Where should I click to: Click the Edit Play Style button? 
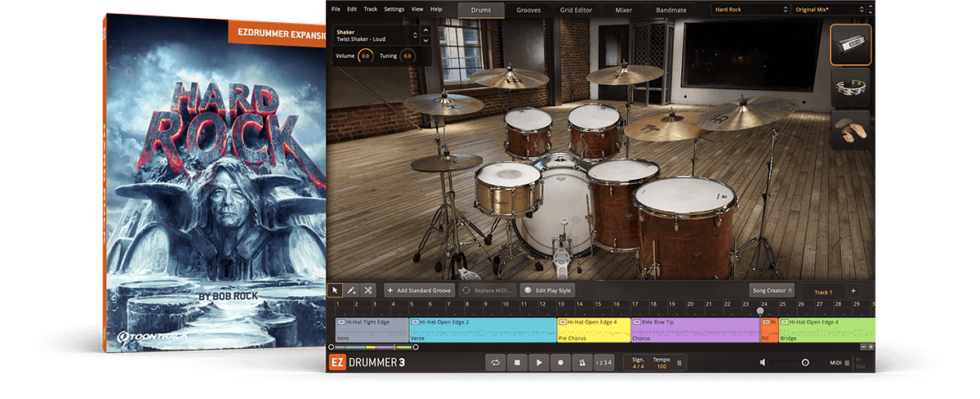549,290
